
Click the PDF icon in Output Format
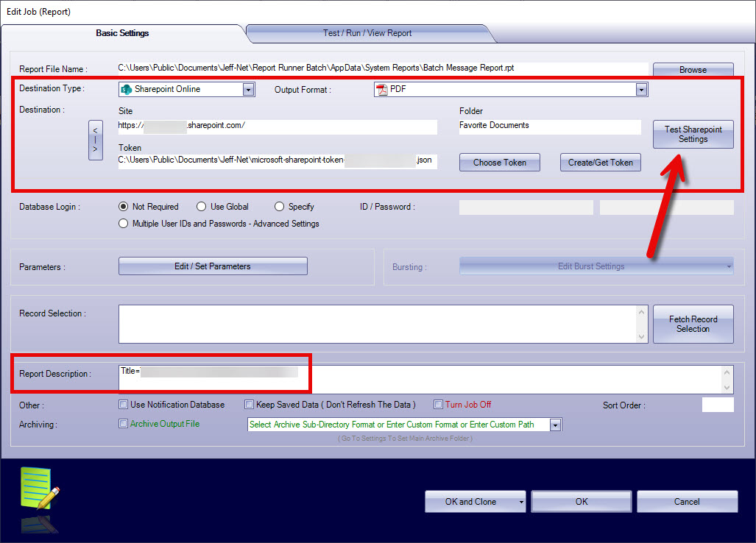(381, 89)
